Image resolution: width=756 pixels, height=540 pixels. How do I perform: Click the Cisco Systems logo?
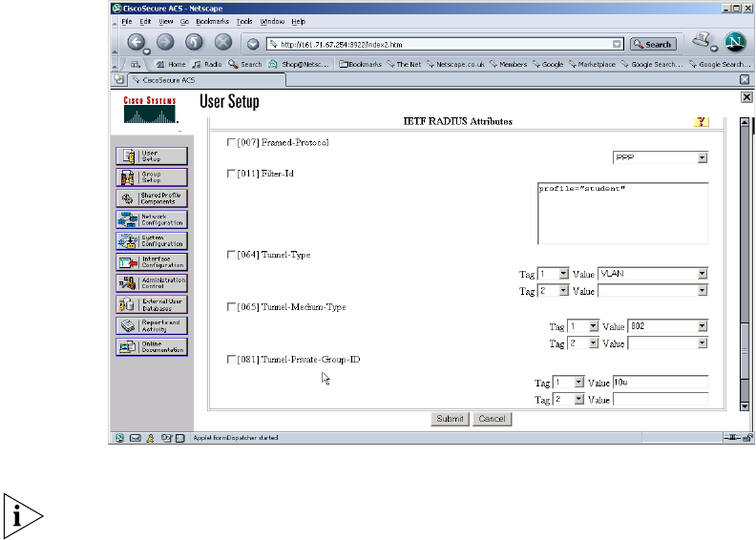click(x=151, y=110)
